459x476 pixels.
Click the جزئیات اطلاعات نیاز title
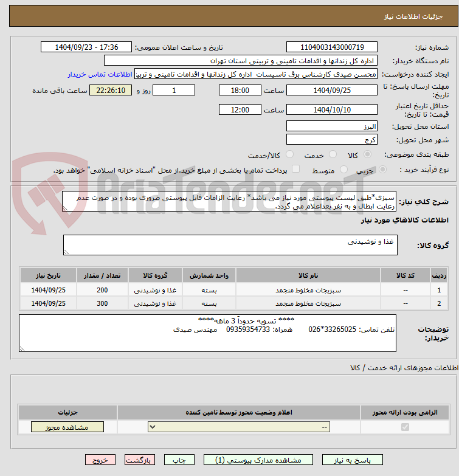pos(413,16)
